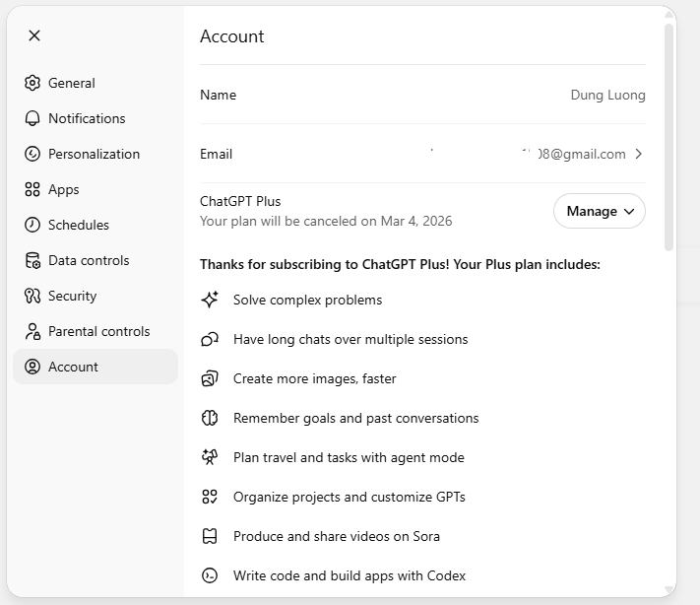Click Produce and share videos on Sora text

pos(337,536)
